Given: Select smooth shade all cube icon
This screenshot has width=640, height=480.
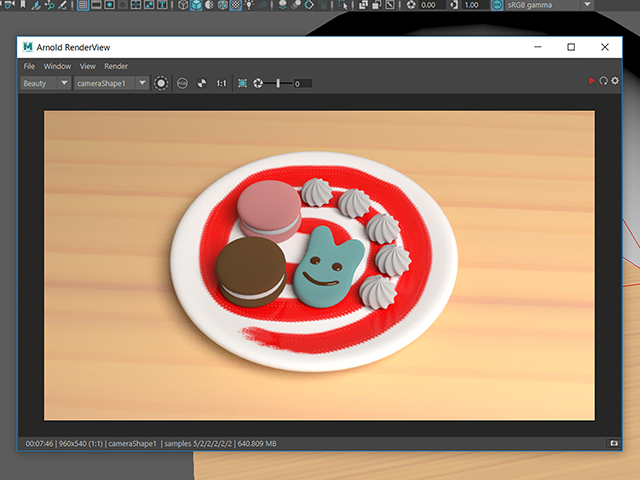Looking at the screenshot, I should (196, 5).
